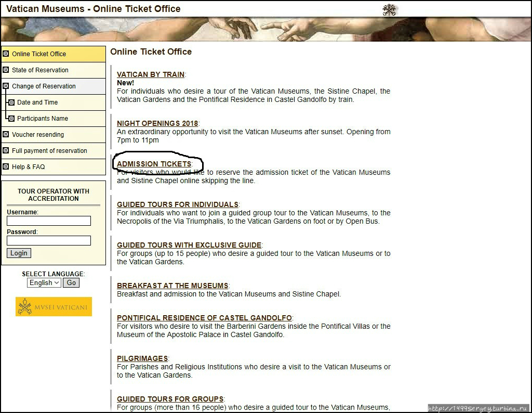Focus the Username input field

49,221
